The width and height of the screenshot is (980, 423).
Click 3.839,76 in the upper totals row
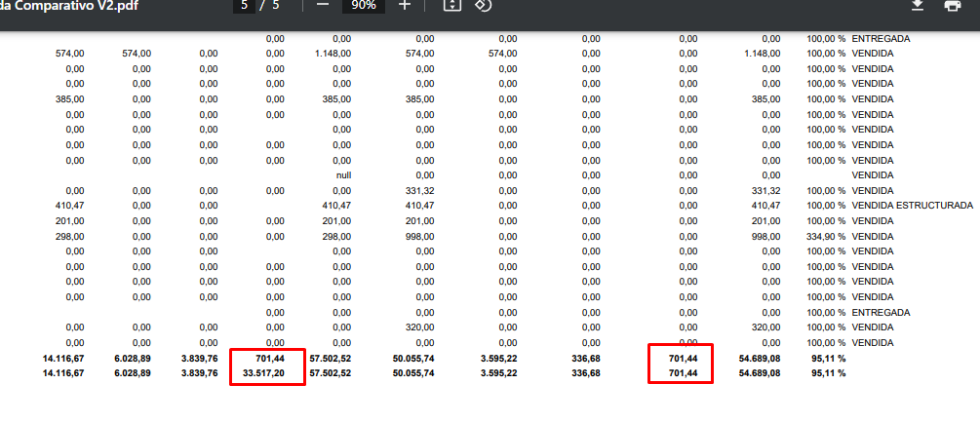point(199,359)
